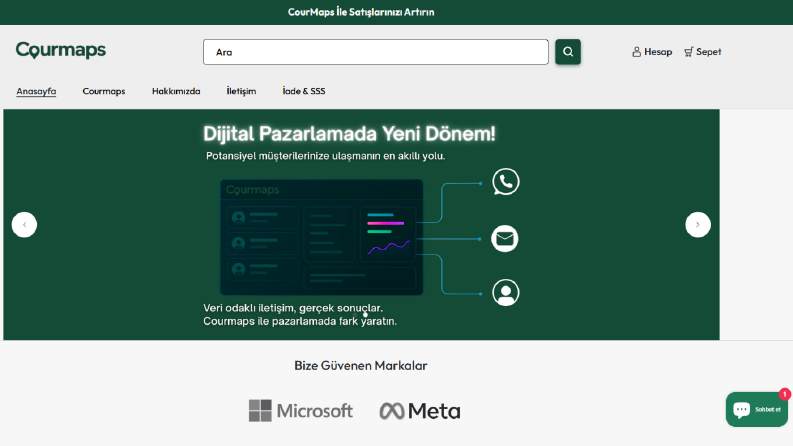Open the Sohbet et chat widget

757,409
